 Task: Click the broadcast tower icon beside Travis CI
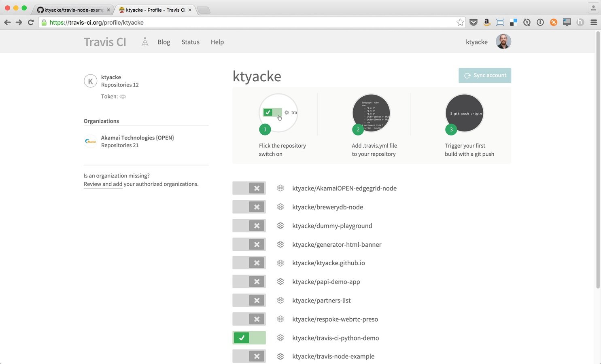pos(145,42)
